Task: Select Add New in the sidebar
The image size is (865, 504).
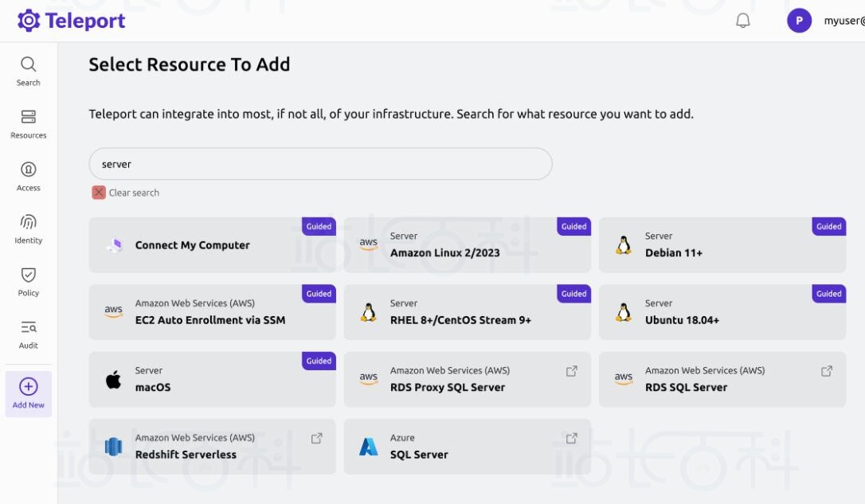Action: tap(28, 393)
